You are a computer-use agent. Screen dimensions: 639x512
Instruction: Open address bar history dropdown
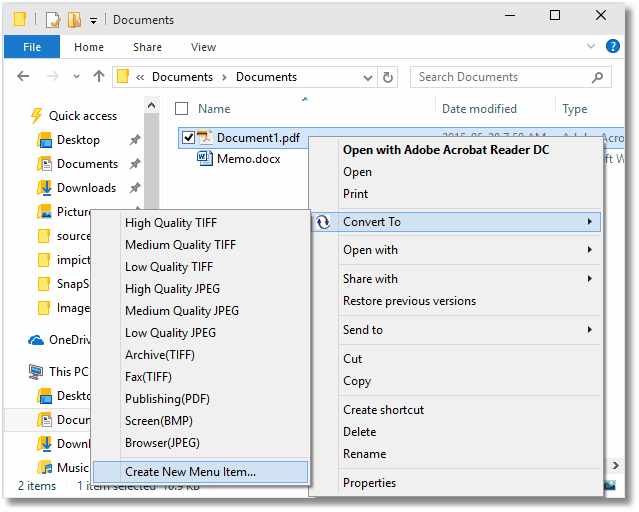pyautogui.click(x=368, y=77)
